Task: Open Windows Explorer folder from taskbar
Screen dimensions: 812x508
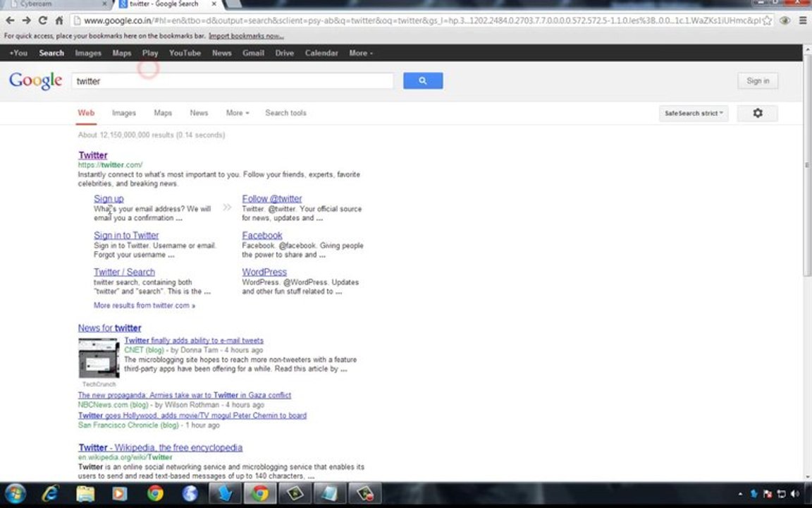Action: pyautogui.click(x=85, y=493)
